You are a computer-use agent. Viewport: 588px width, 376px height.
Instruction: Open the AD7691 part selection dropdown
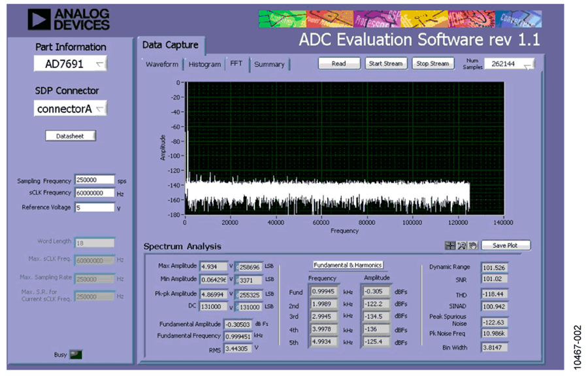70,64
